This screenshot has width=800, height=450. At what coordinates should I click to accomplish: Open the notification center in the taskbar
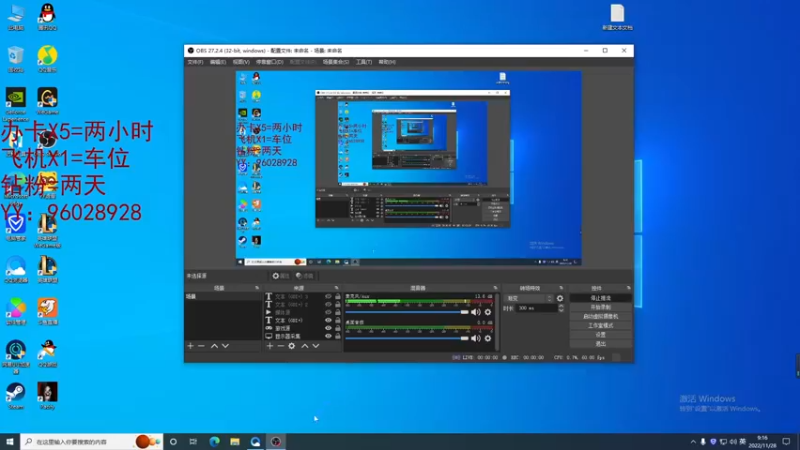(x=786, y=442)
